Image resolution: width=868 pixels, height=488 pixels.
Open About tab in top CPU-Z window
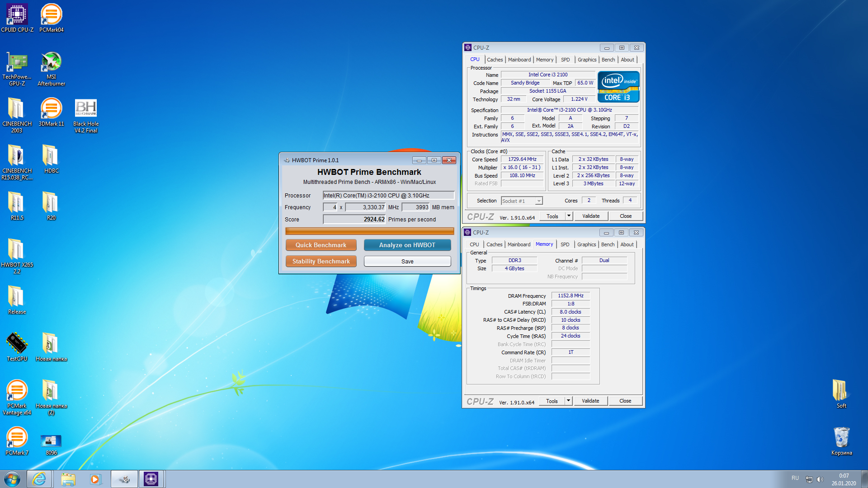tap(627, 60)
